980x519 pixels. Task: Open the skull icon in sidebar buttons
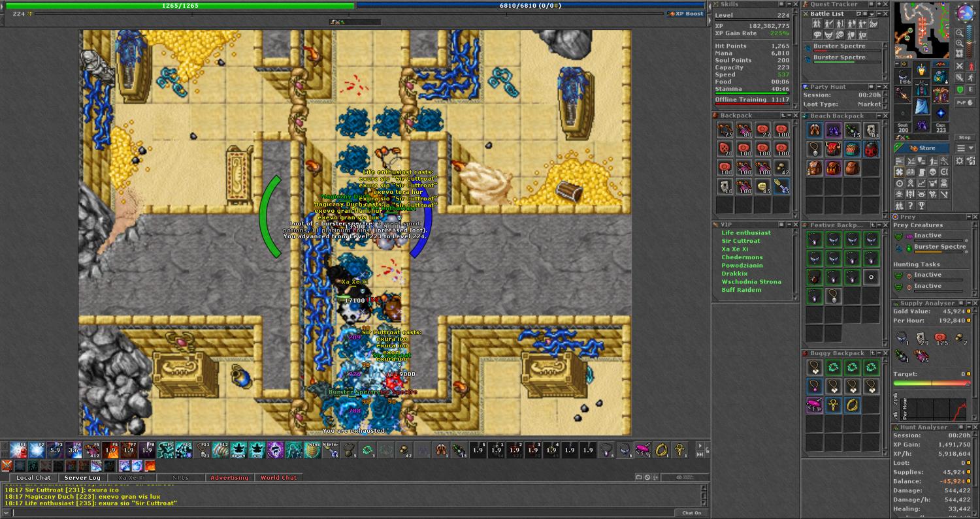(x=933, y=172)
